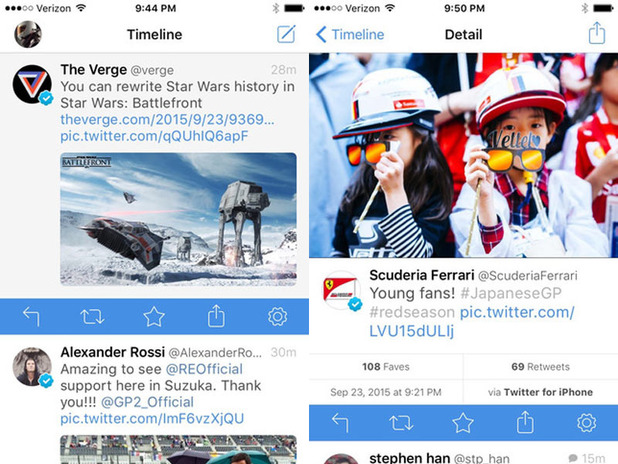
Task: Open the Star Wars Battlefront image
Action: (178, 219)
